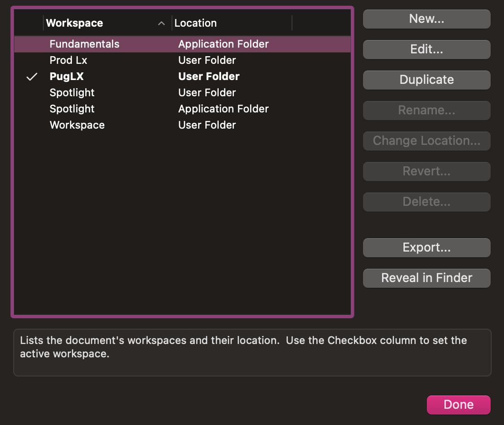Open the Change Location... dialog
Viewport: 504px width, 425px height.
(426, 141)
